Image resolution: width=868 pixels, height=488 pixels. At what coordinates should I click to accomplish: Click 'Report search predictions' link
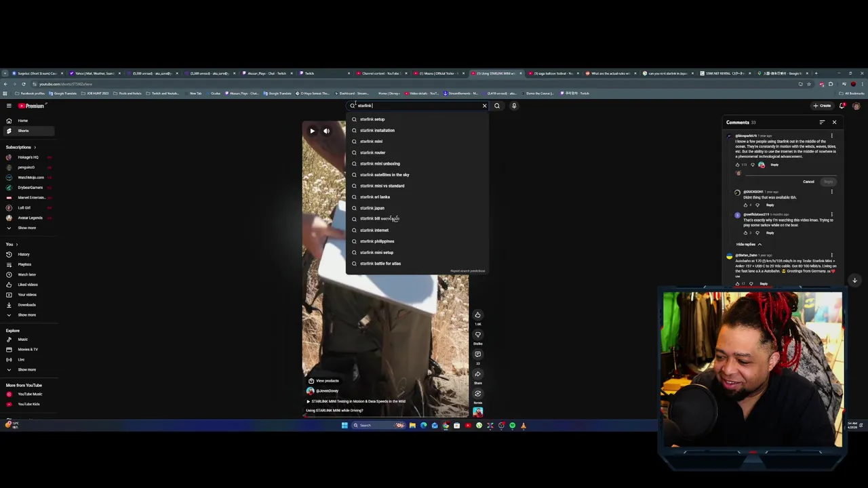(x=467, y=271)
